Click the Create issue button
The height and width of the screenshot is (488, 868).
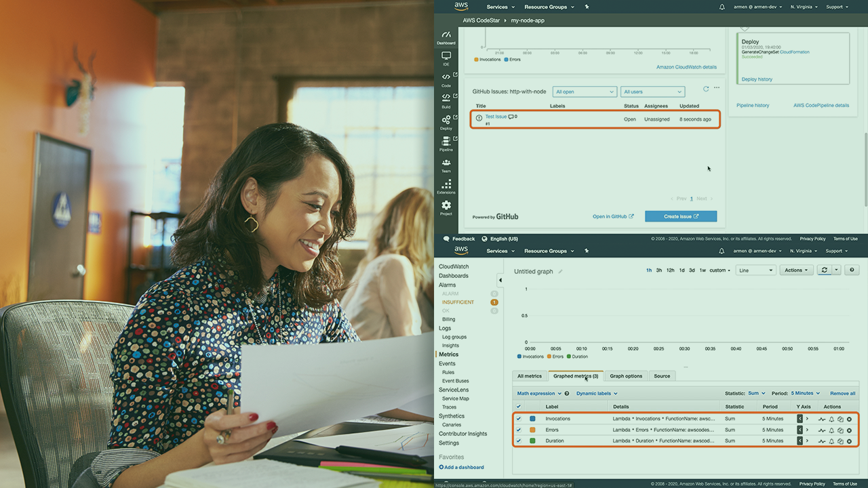click(x=681, y=216)
